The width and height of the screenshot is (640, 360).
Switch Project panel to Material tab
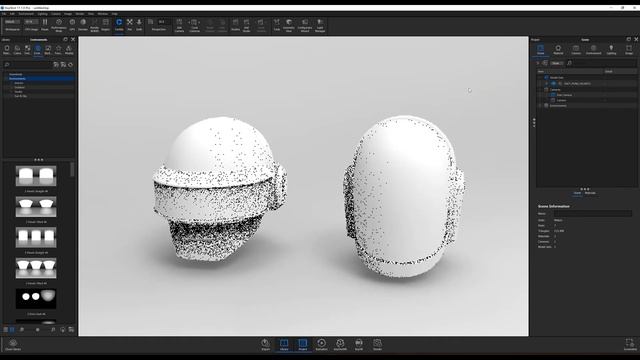(x=558, y=50)
